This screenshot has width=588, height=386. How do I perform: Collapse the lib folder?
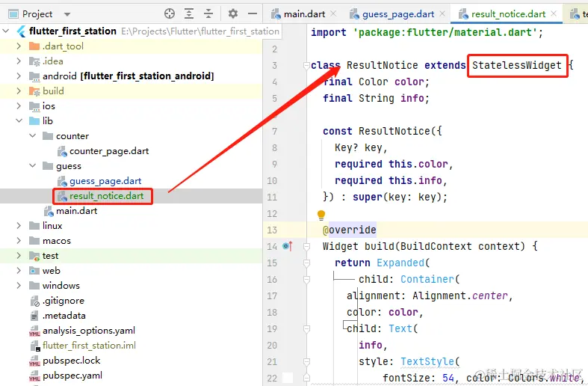point(19,121)
